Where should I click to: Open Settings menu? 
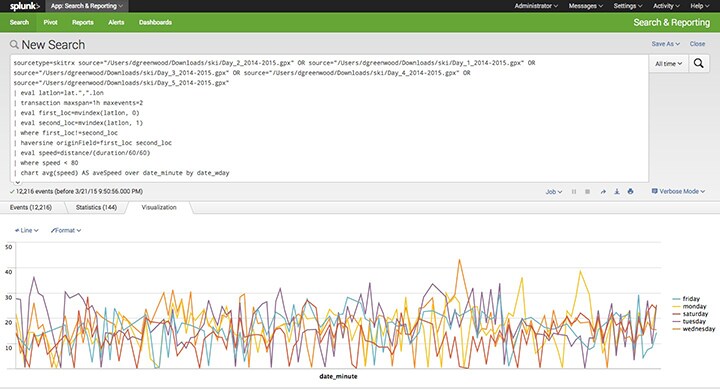628,6
